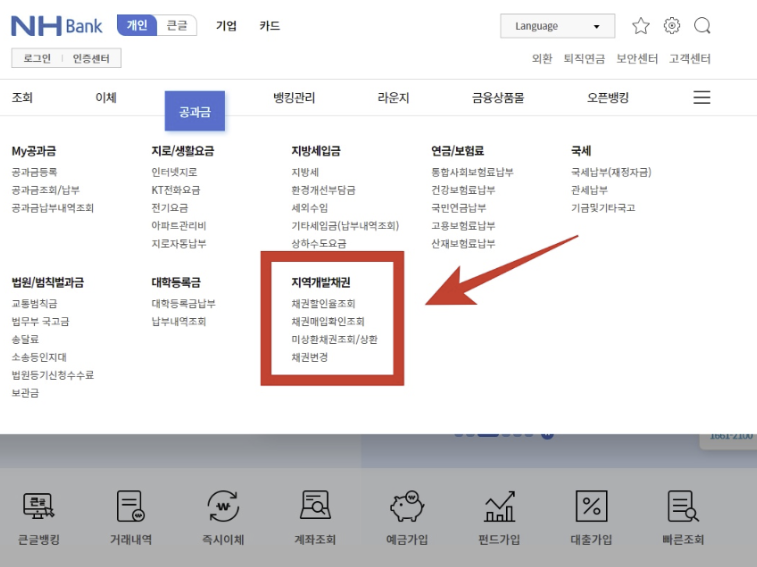The image size is (757, 567).
Task: Open 지방세 link
Action: [x=305, y=172]
